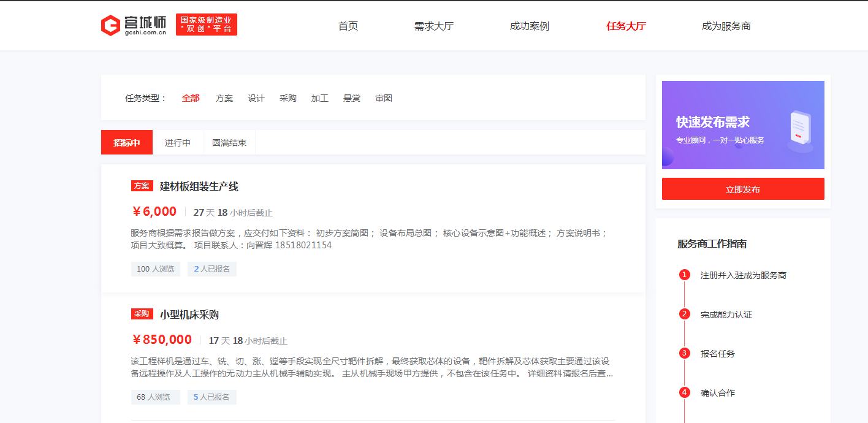Click the 2人已报名 badge
This screenshot has height=423, width=868.
coord(212,269)
